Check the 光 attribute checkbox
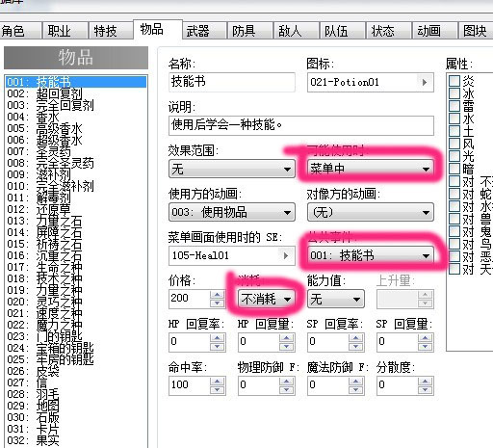Screen dimensions: 493x448 point(454,156)
